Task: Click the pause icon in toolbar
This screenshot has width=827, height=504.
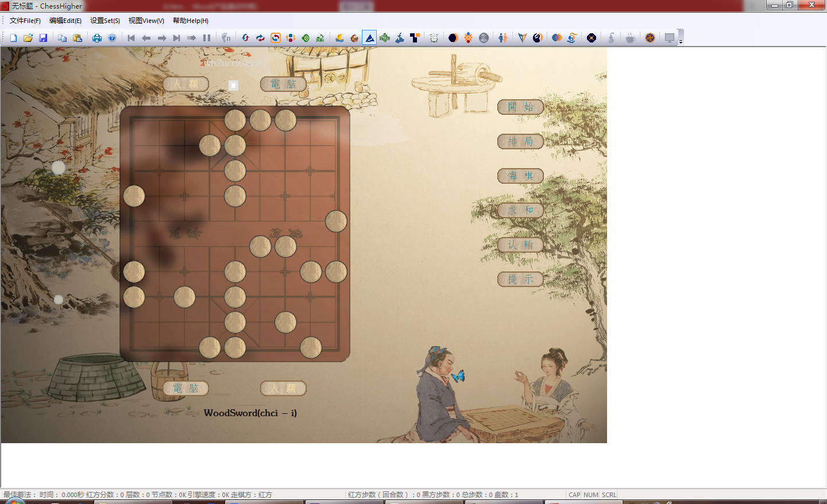Action: coord(207,38)
